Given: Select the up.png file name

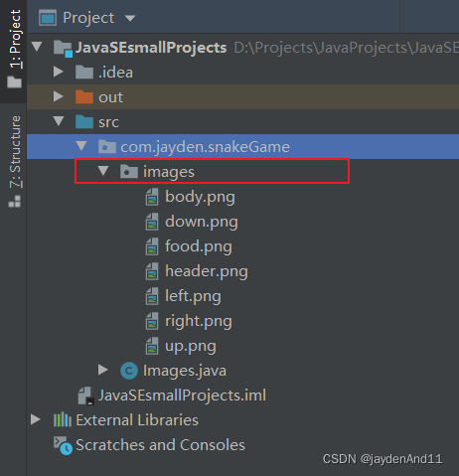Looking at the screenshot, I should click(x=191, y=347).
